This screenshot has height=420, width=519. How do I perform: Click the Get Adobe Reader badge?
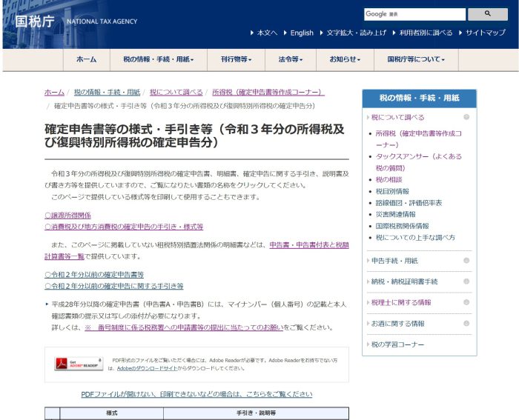pos(79,364)
